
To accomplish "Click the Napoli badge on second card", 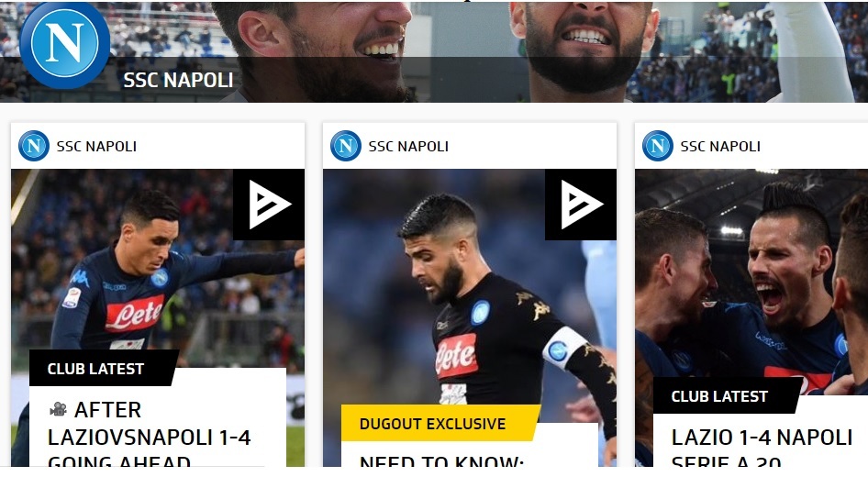I will 346,146.
